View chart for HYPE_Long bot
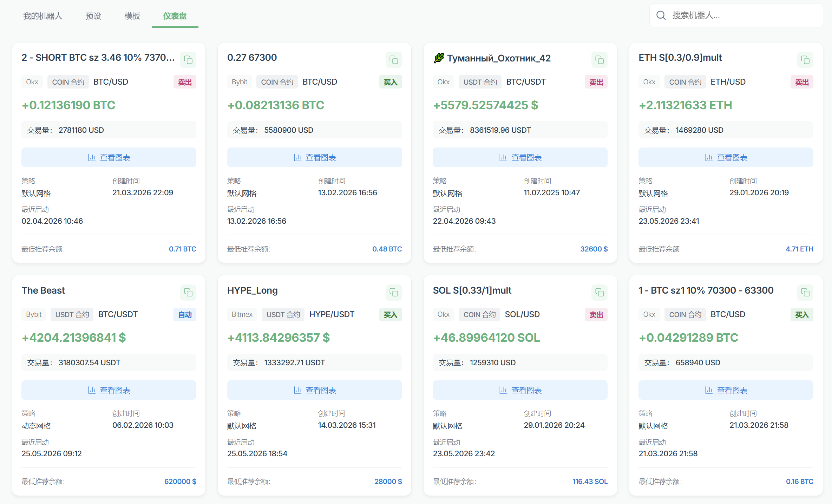Image resolution: width=832 pixels, height=504 pixels. [314, 390]
